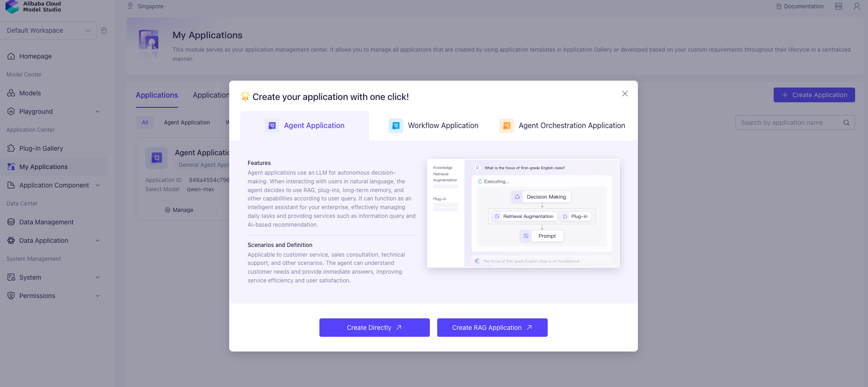Click the Agent Orchestration Application tab icon
The width and height of the screenshot is (868, 387).
coord(507,125)
